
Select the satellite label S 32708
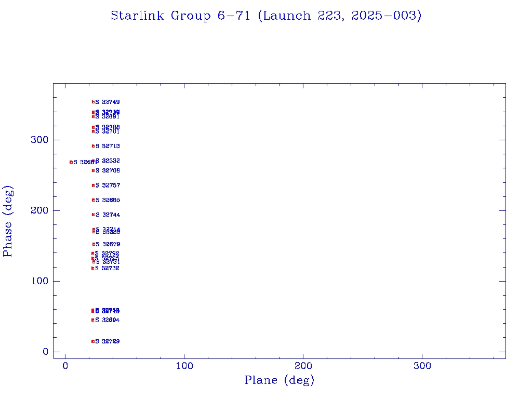(108, 170)
